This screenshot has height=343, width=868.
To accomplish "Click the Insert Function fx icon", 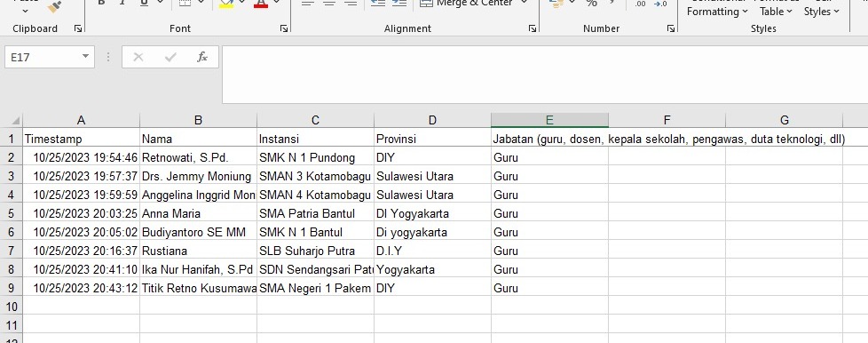I will (202, 57).
